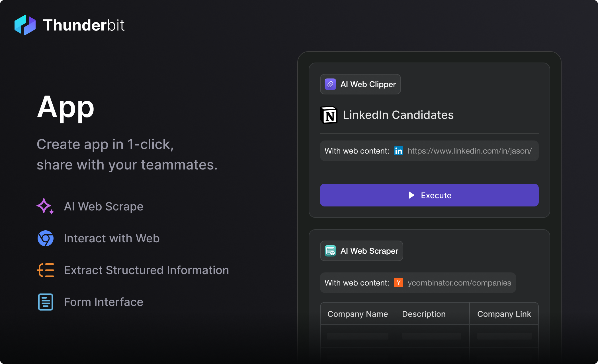Click the LinkedIn Candidates title
The width and height of the screenshot is (598, 364).
pyautogui.click(x=398, y=115)
